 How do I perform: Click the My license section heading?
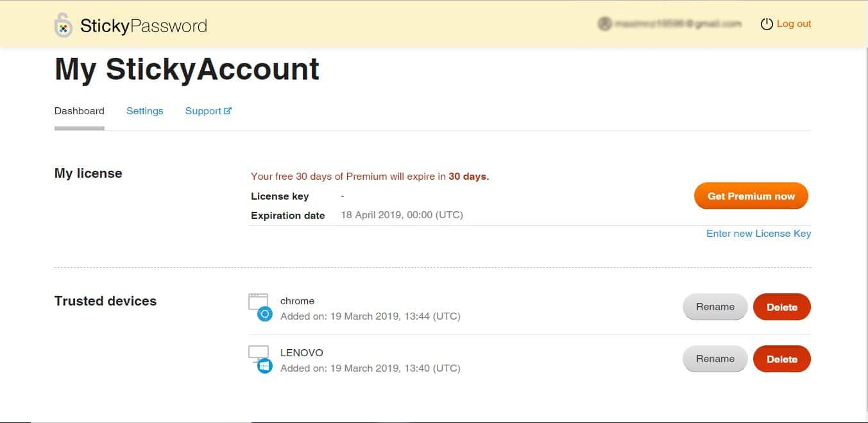tap(89, 173)
